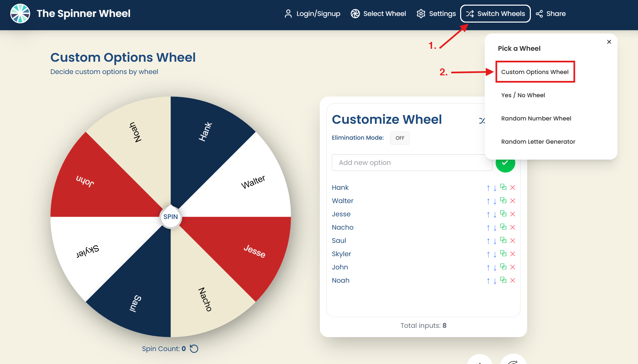Click The Spinner Wheel logo
Image resolution: width=638 pixels, height=364 pixels.
point(70,14)
